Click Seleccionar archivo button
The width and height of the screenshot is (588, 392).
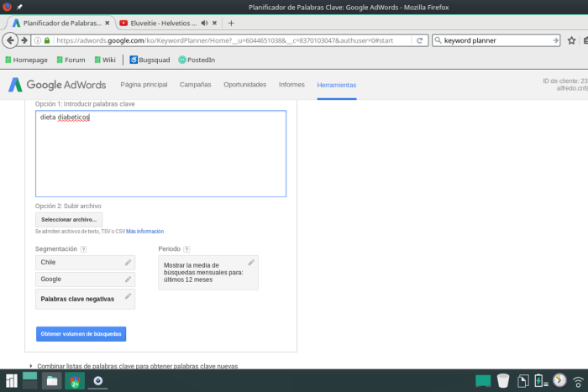tap(69, 220)
